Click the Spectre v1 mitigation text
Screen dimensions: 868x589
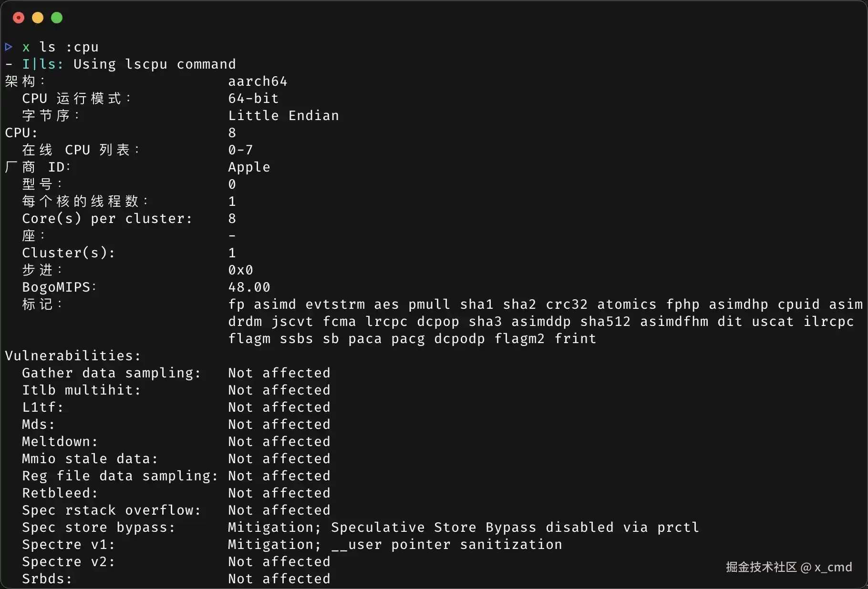pyautogui.click(x=395, y=545)
